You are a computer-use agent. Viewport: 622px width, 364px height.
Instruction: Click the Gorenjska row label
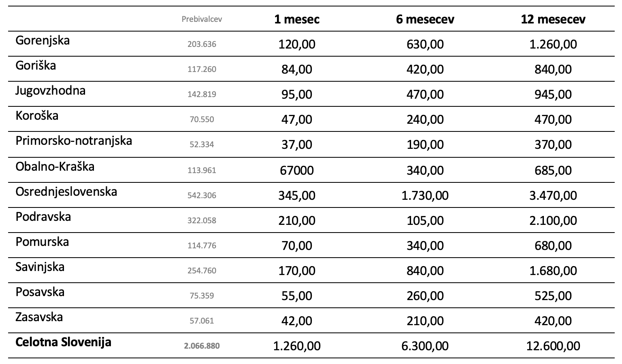[x=43, y=40]
